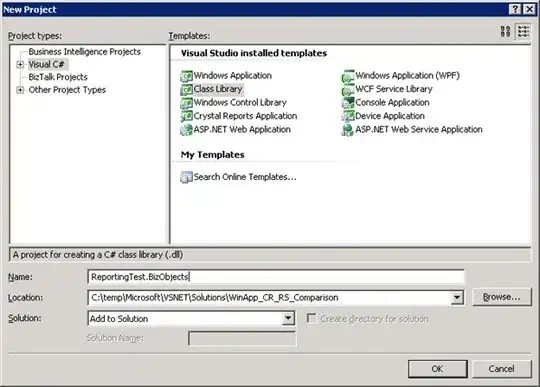Screen dimensions: 540x387
Task: Select Business Intelligence Projects type
Action: 84,52
